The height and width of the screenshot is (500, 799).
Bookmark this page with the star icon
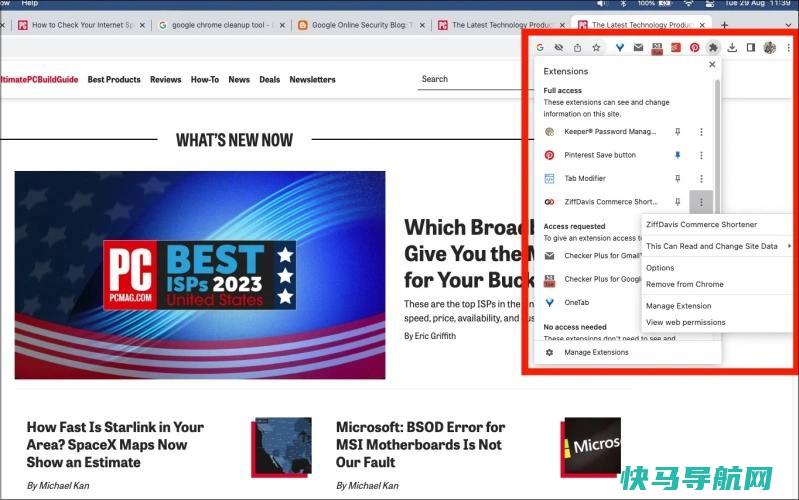coord(596,47)
